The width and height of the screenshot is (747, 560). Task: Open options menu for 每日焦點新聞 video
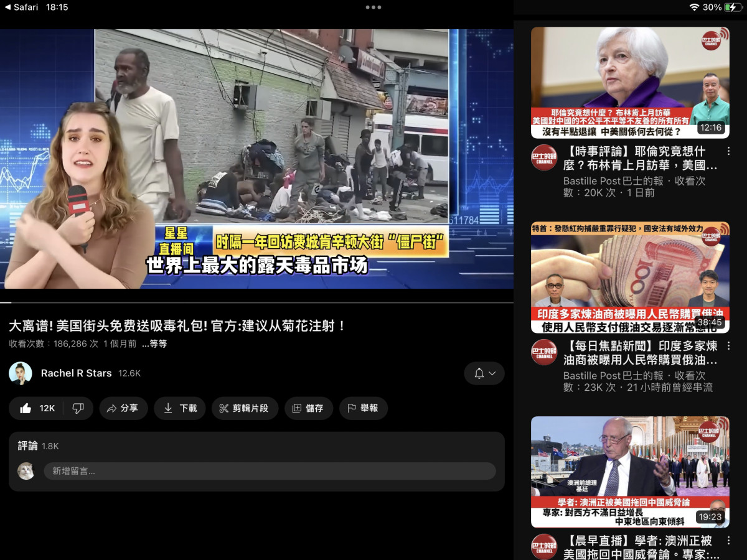728,346
